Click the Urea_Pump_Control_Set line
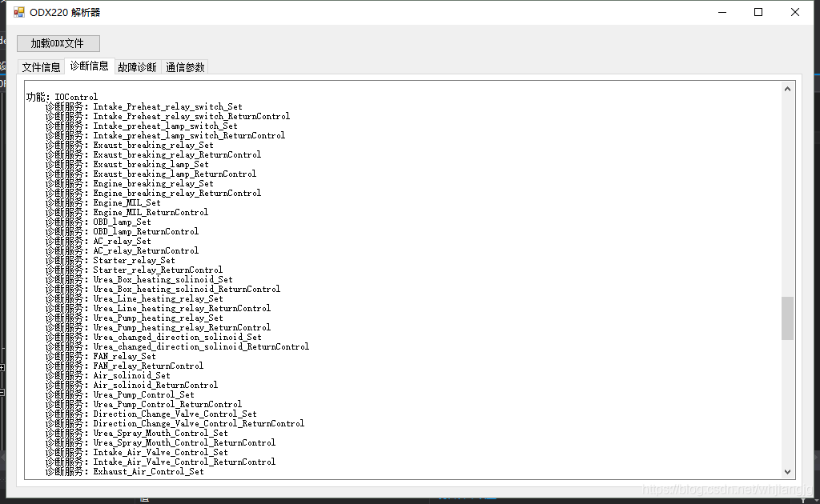Viewport: 820px width, 504px height. coord(120,395)
